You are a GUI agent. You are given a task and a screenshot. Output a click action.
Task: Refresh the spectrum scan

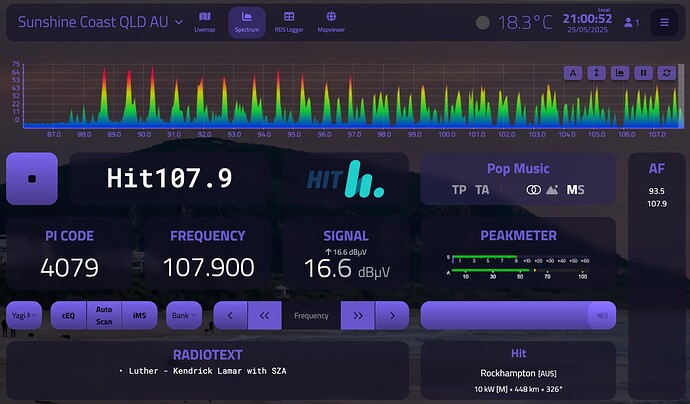click(667, 73)
